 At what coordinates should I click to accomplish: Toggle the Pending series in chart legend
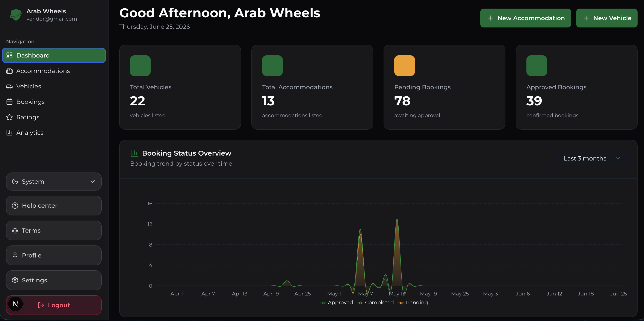(x=413, y=303)
